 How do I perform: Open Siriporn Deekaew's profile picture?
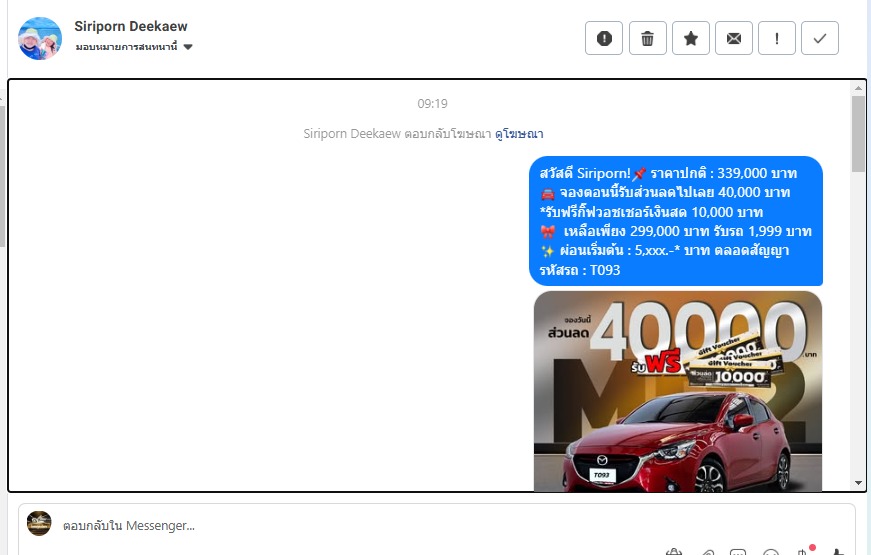pos(40,38)
